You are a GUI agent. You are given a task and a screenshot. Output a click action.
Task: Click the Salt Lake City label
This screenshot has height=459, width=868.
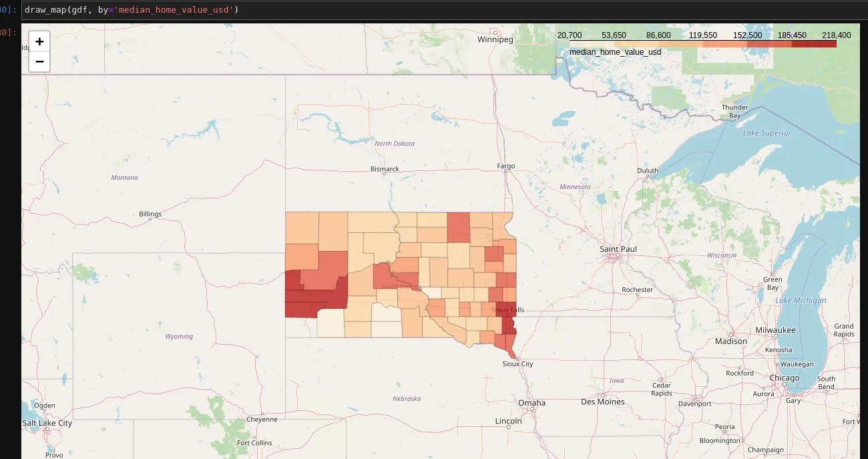(x=47, y=423)
